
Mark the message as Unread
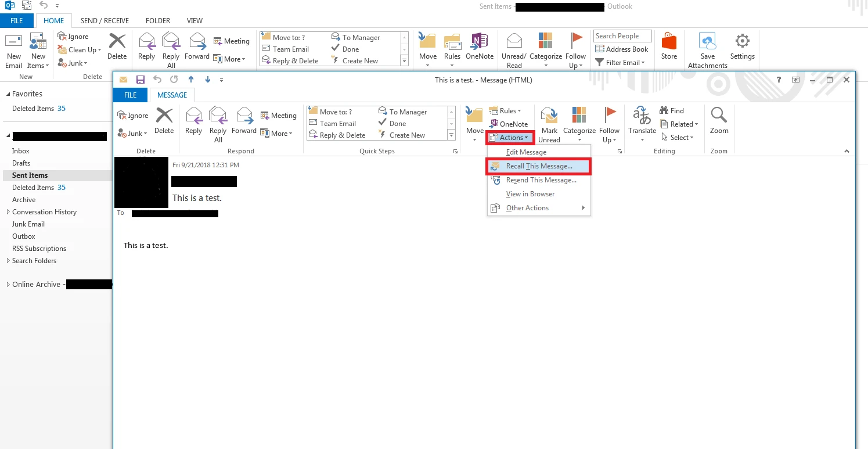[x=549, y=124]
